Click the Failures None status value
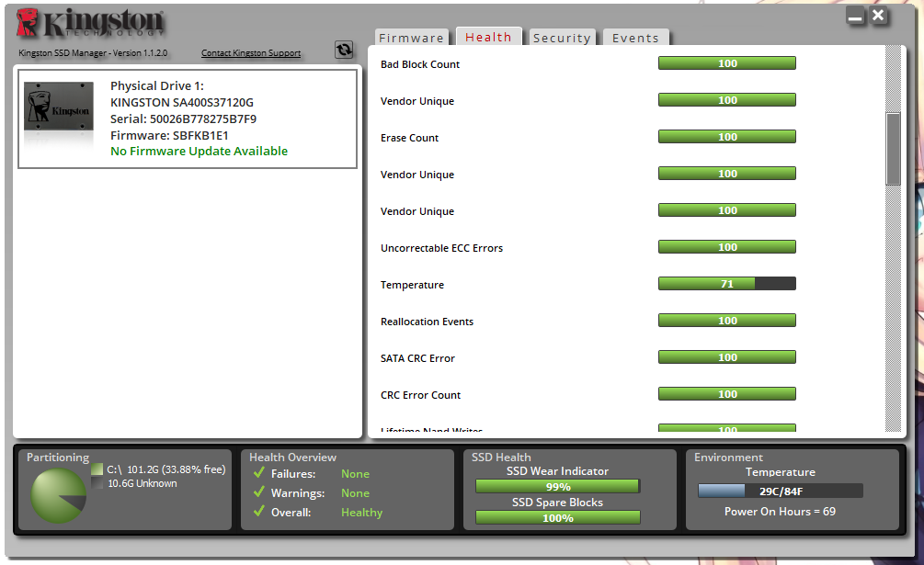This screenshot has height=565, width=924. click(355, 474)
